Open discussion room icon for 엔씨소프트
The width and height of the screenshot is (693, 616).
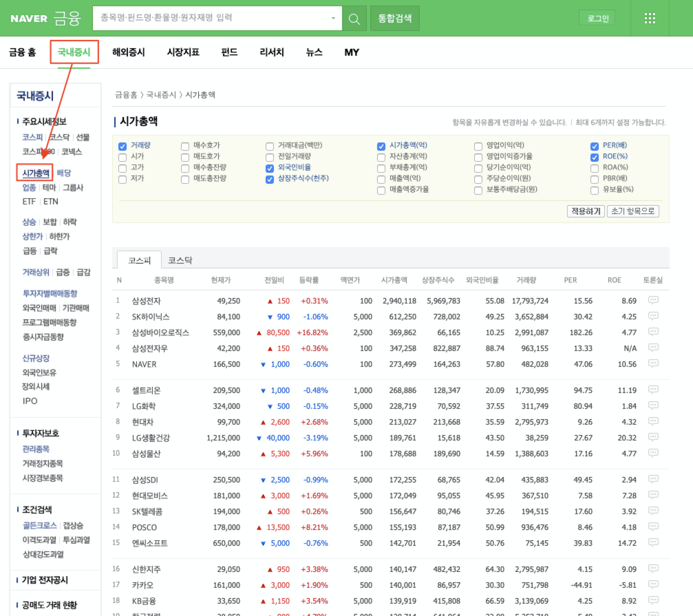[x=653, y=543]
